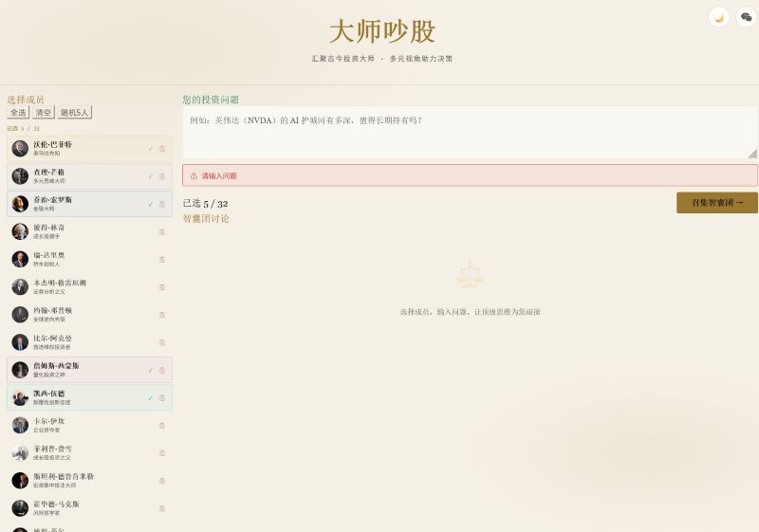
Task: Open the document icon on the 约翰·邓普顿 row
Action: pyautogui.click(x=162, y=315)
